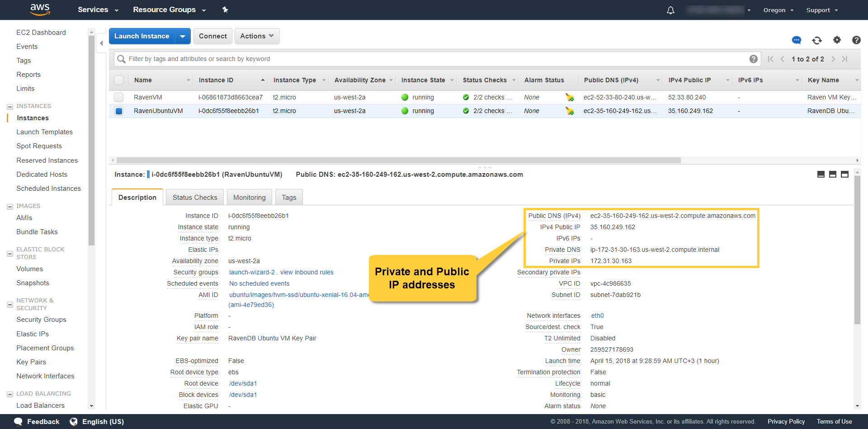
Task: Click the sidebar scroll down arrow
Action: 92,406
